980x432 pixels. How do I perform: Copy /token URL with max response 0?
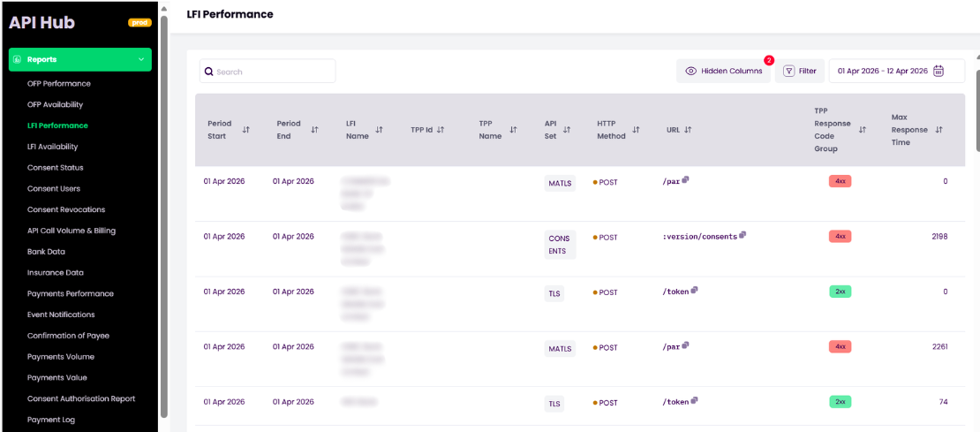[694, 290]
